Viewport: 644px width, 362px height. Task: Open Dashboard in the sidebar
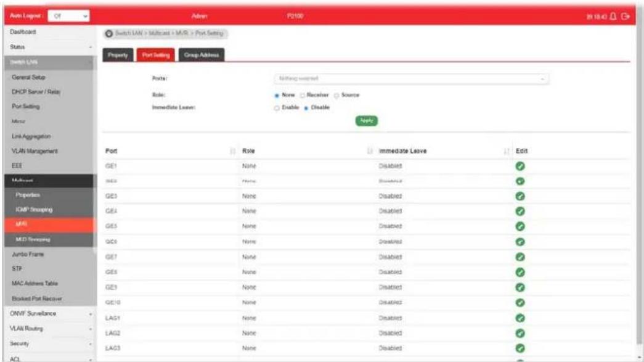(23, 31)
